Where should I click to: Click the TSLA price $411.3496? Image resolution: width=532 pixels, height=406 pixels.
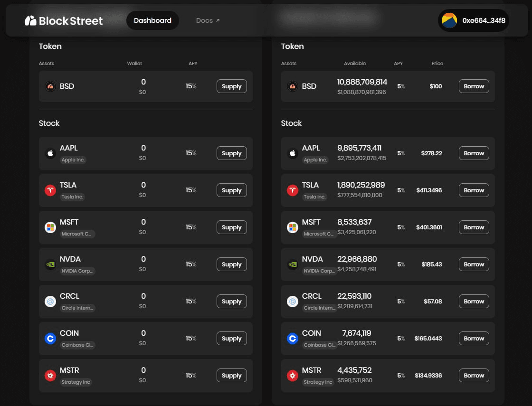[429, 190]
